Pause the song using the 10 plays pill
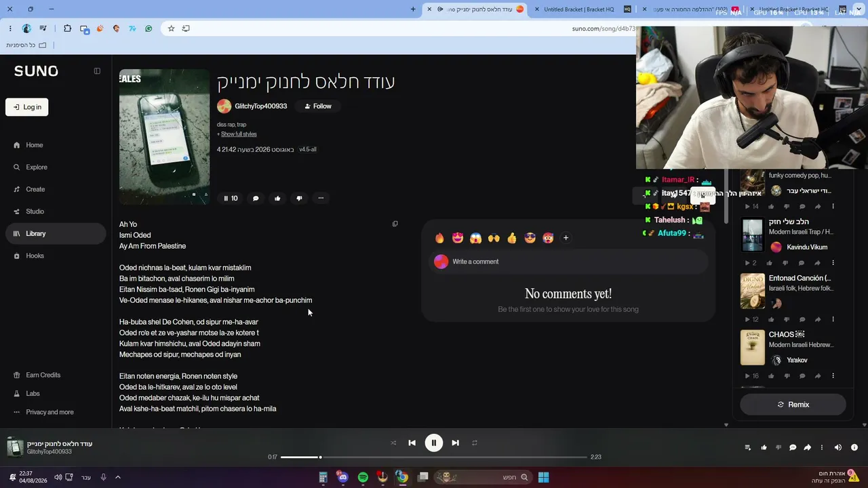 pyautogui.click(x=231, y=199)
